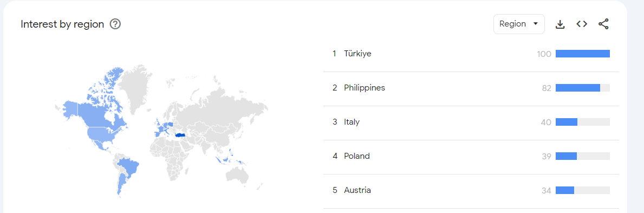Viewport: 644px width, 213px height.
Task: Open the Interest by region help icon
Action: tap(115, 24)
